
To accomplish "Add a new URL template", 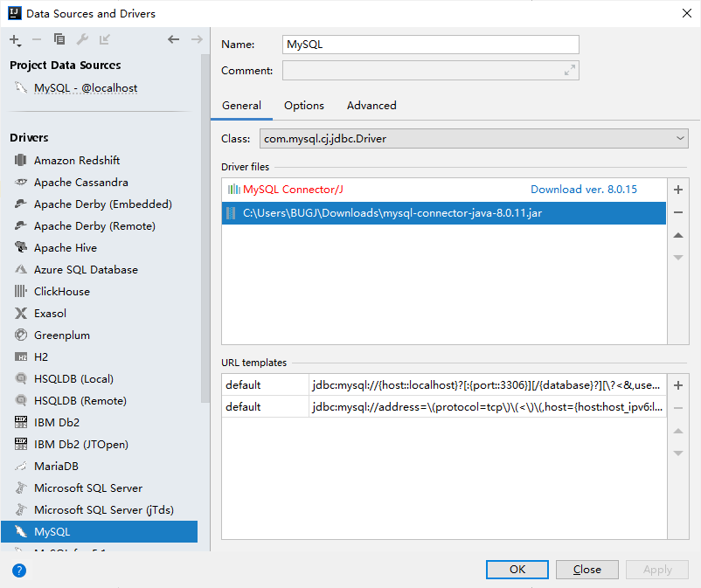I will click(678, 384).
